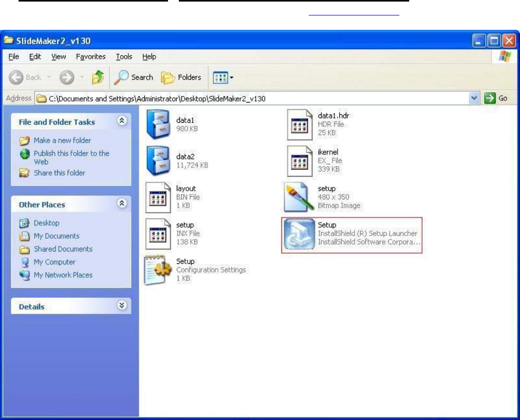
Task: Click Share this folder link
Action: coord(59,173)
